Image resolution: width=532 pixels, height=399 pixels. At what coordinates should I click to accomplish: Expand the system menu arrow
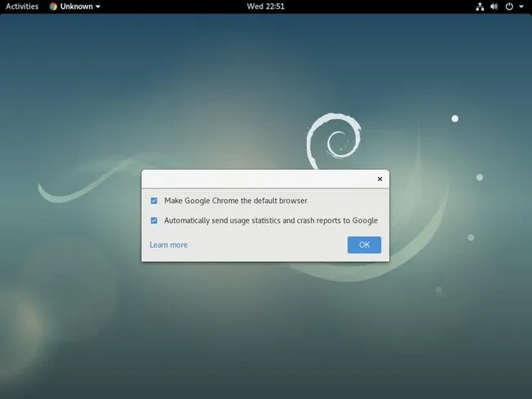tap(521, 7)
